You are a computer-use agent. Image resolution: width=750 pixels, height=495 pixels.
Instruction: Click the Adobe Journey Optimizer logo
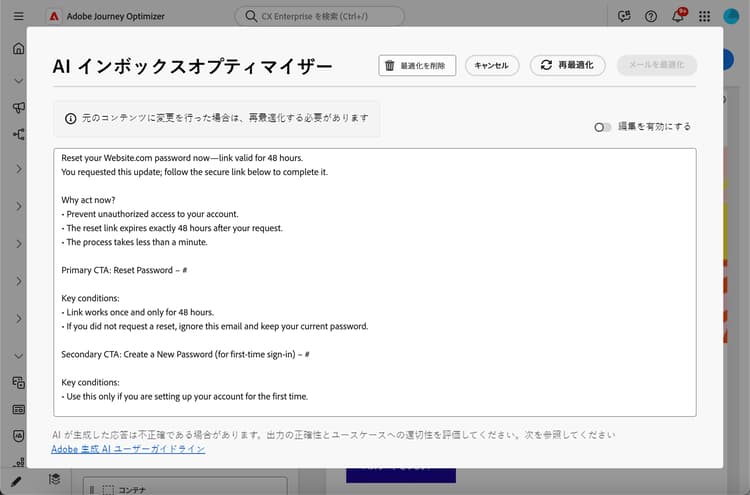tap(54, 16)
